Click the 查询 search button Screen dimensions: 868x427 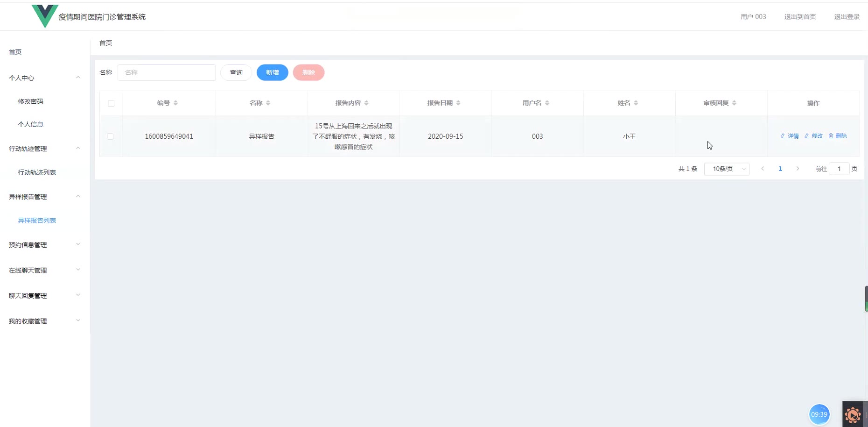[236, 72]
